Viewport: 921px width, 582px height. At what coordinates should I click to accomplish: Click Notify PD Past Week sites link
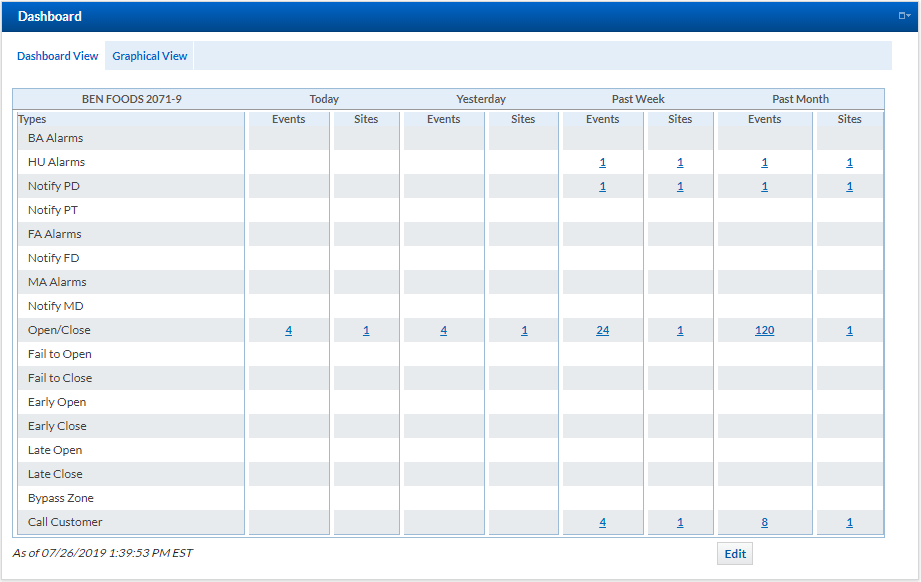[680, 186]
